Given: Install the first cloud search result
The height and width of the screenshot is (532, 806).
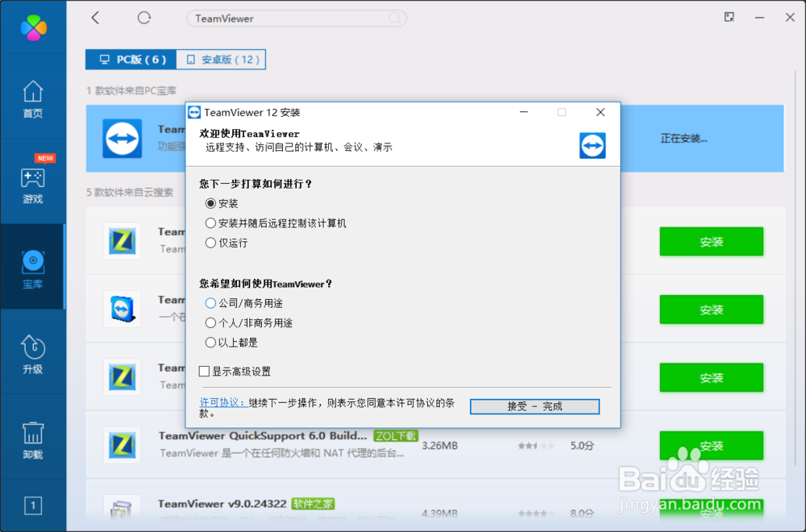Looking at the screenshot, I should (712, 242).
